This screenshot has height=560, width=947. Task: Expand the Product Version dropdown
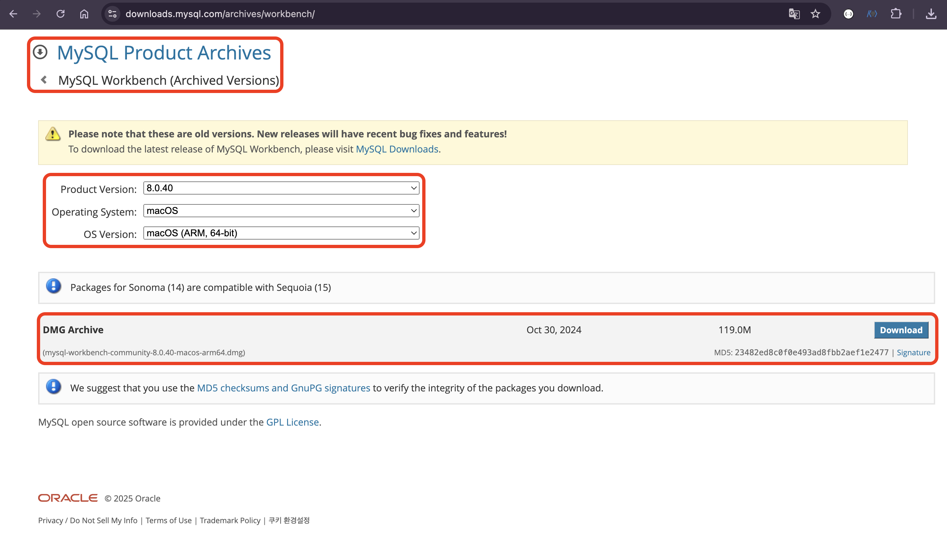pos(281,188)
